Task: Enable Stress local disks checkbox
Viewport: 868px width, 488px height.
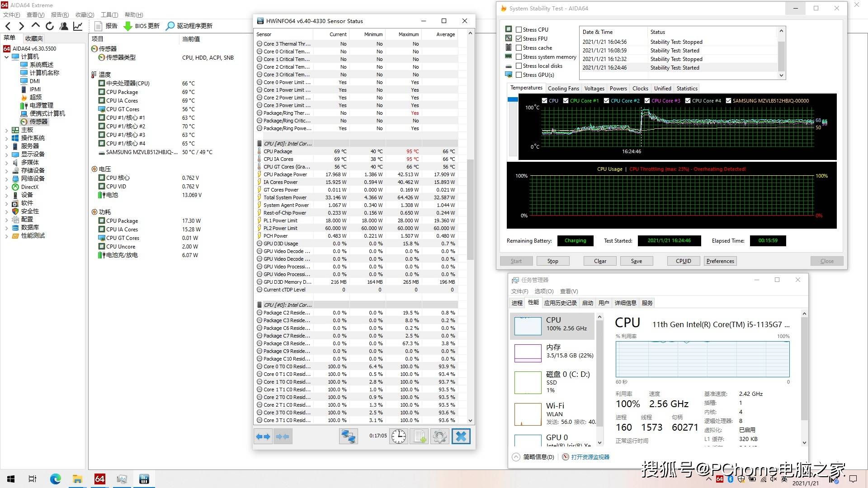Action: click(519, 66)
